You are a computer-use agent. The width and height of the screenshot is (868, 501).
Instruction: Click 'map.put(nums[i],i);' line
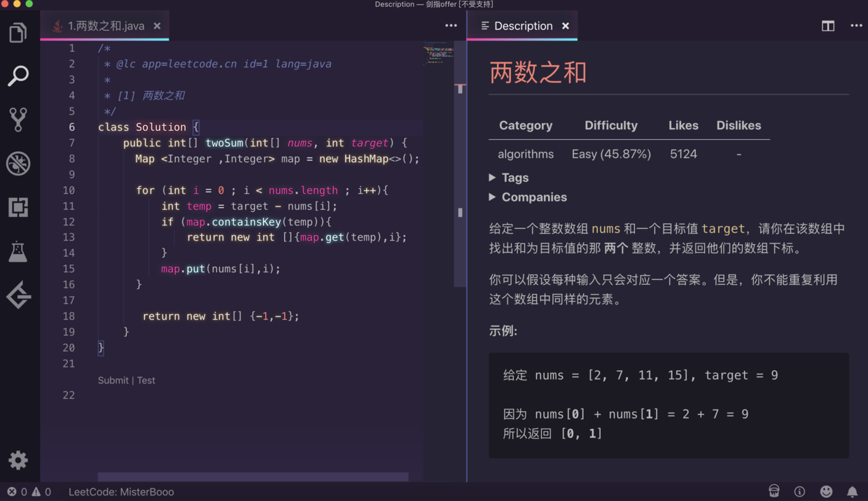pos(220,269)
